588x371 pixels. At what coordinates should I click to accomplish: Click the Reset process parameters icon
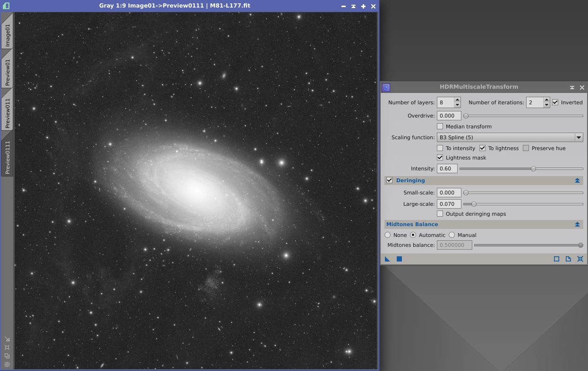[x=580, y=259]
